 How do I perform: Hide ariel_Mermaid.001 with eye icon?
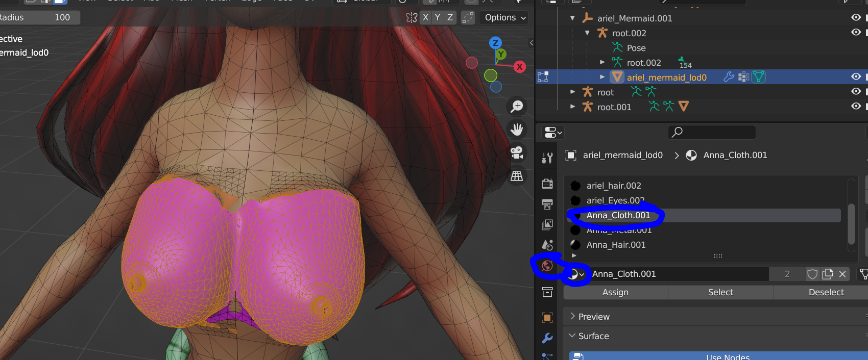[x=856, y=17]
